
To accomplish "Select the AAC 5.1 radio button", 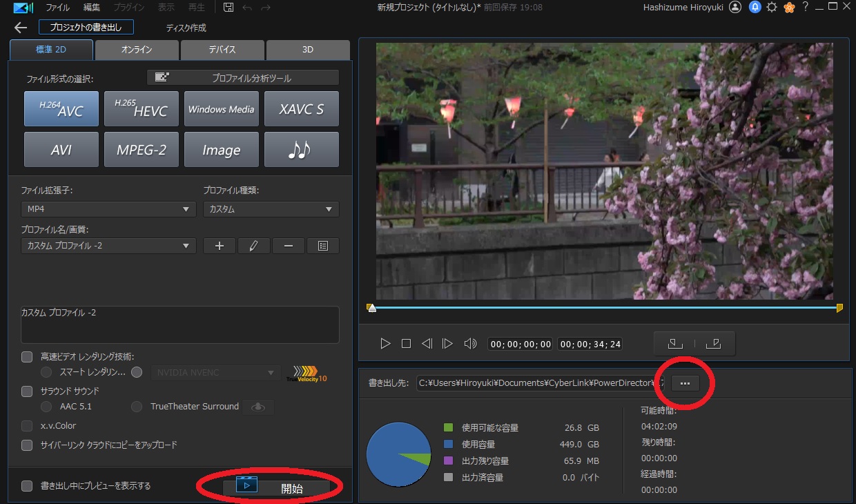I will coord(46,407).
